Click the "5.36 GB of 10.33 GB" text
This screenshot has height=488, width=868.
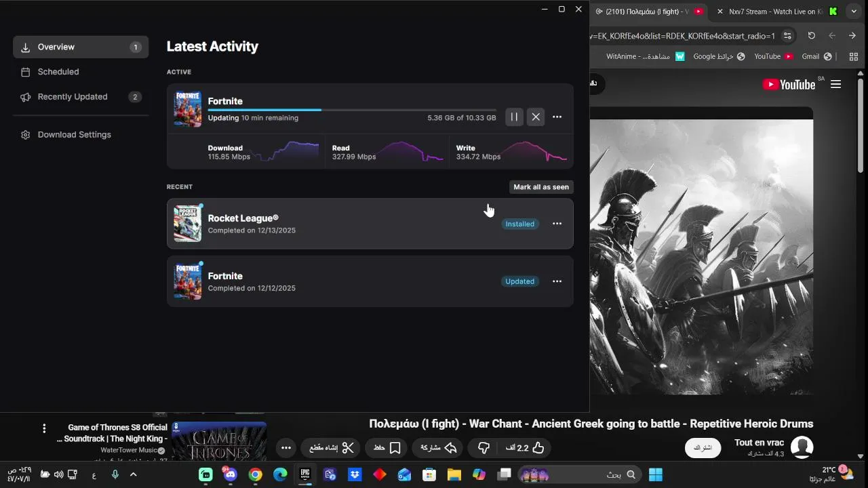pos(462,118)
